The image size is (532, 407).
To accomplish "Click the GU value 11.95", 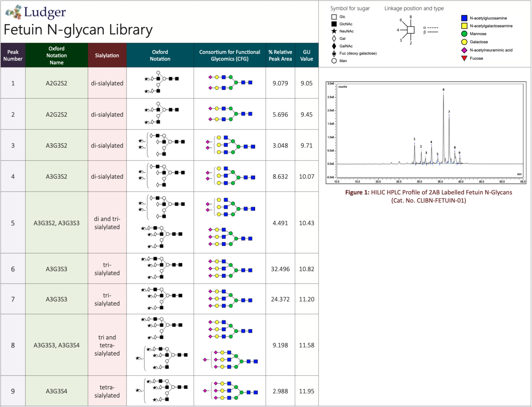I will coord(307,391).
